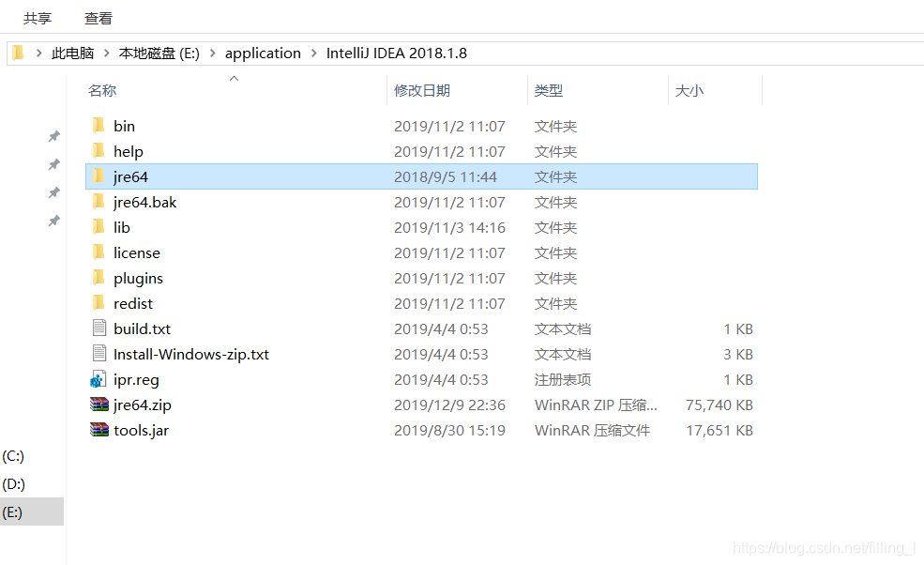Select IntelliJ IDEA 2018.1.8 breadcrumb
This screenshot has height=565, width=924.
pyautogui.click(x=397, y=53)
